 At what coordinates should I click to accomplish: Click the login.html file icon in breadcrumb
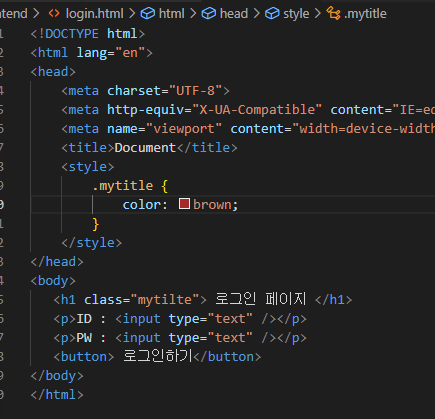tap(54, 14)
